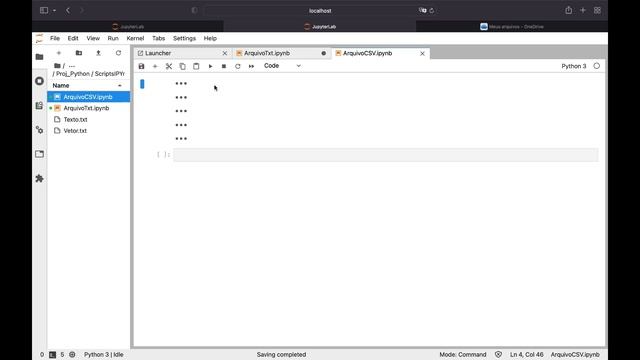Save the notebook with the disk icon

[x=141, y=66]
